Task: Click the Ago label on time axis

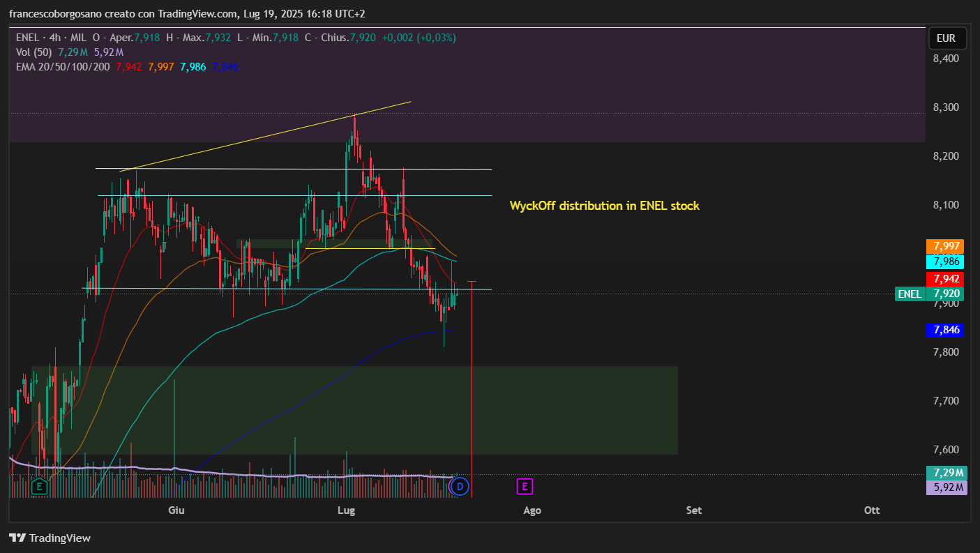Action: coord(532,510)
